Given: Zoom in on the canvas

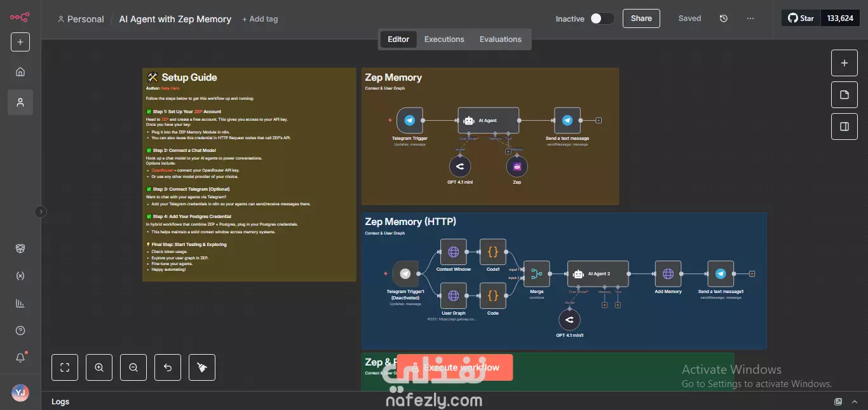Looking at the screenshot, I should click(99, 367).
